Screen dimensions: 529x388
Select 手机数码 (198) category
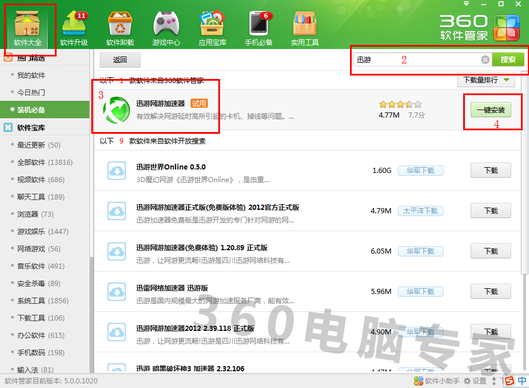(41, 353)
